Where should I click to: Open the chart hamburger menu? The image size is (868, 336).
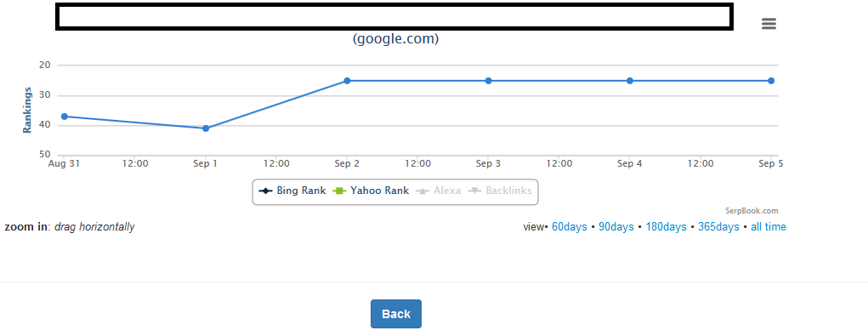[769, 23]
